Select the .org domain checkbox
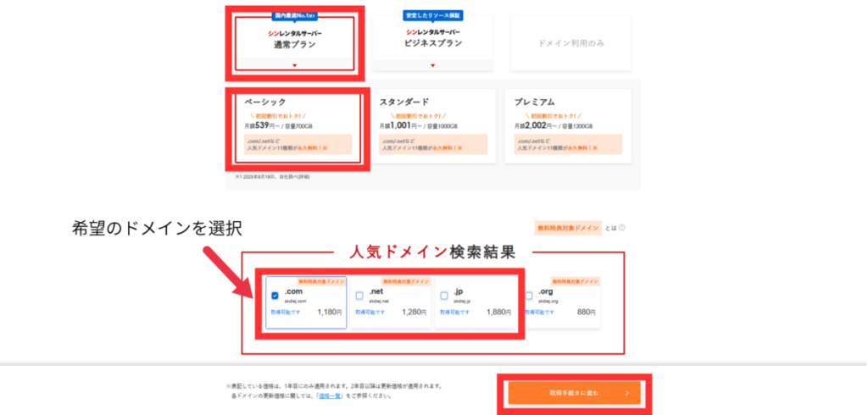 coord(529,296)
